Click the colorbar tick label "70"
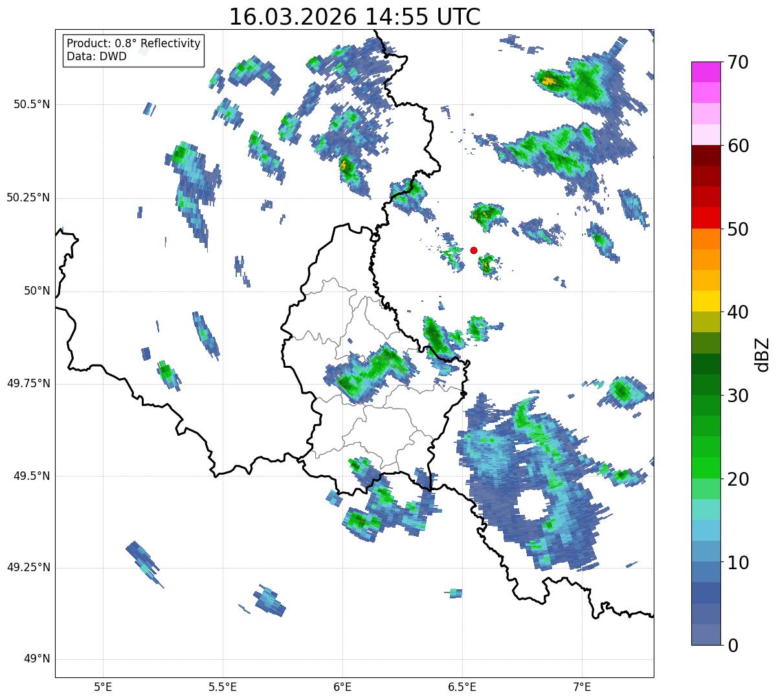Viewport: 778px width, 700px height. point(739,62)
